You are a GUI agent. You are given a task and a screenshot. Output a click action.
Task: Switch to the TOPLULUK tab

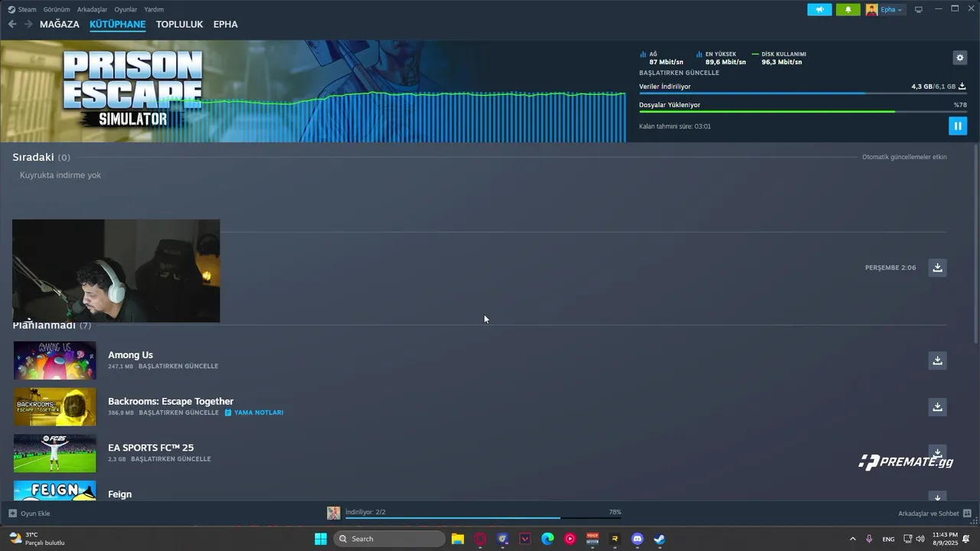(179, 24)
